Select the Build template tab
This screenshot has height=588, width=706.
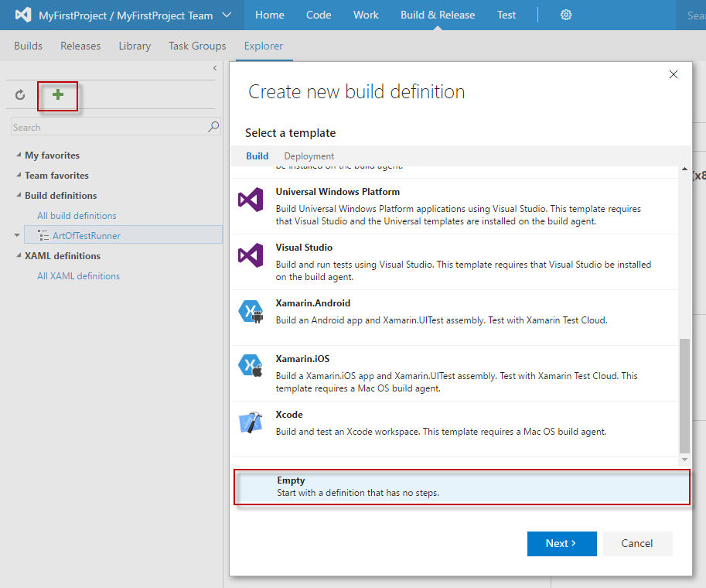(257, 156)
